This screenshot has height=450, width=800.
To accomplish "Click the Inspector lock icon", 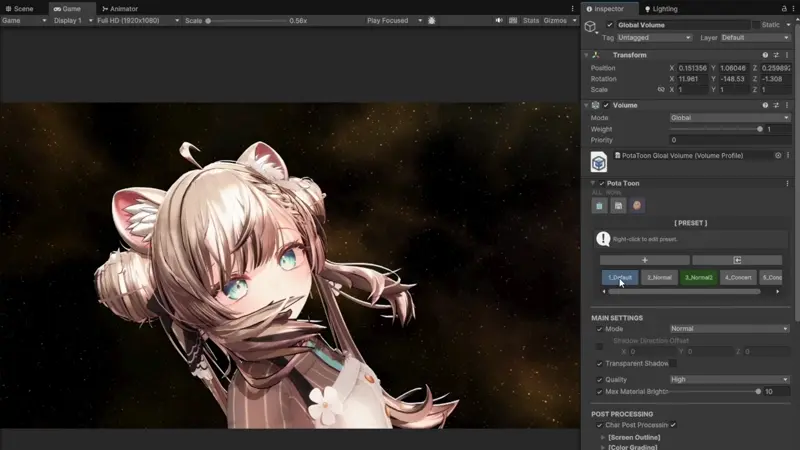I will [784, 9].
